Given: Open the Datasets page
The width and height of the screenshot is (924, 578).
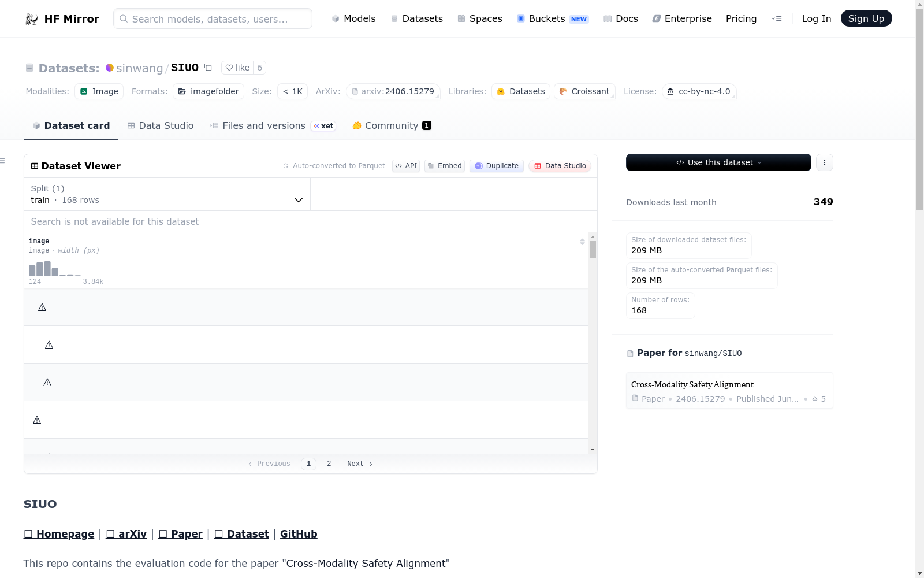Looking at the screenshot, I should coord(416,18).
